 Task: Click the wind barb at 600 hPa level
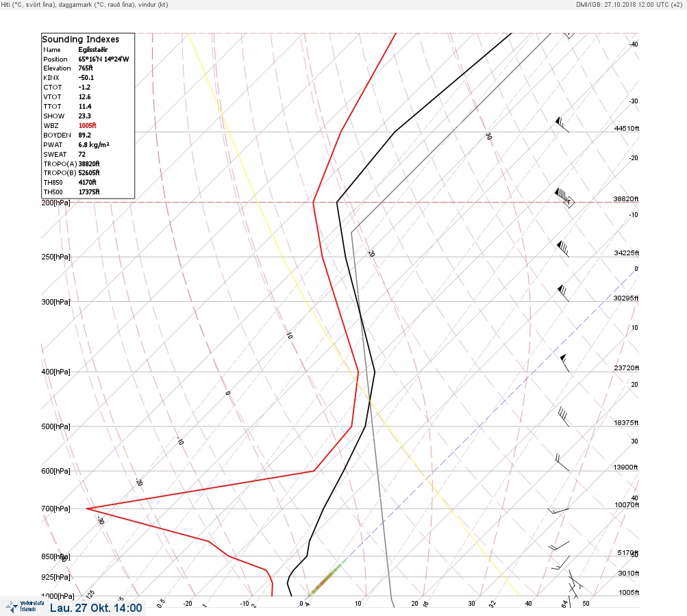[x=562, y=463]
